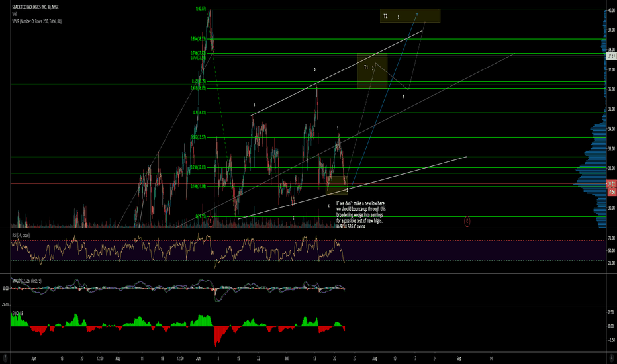Click the Apr date label on time axis
The height and width of the screenshot is (364, 617).
click(x=34, y=359)
